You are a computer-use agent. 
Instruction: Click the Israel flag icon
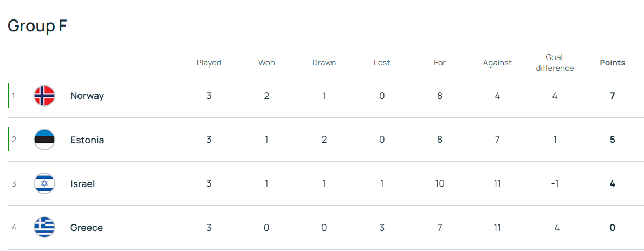[x=44, y=183]
